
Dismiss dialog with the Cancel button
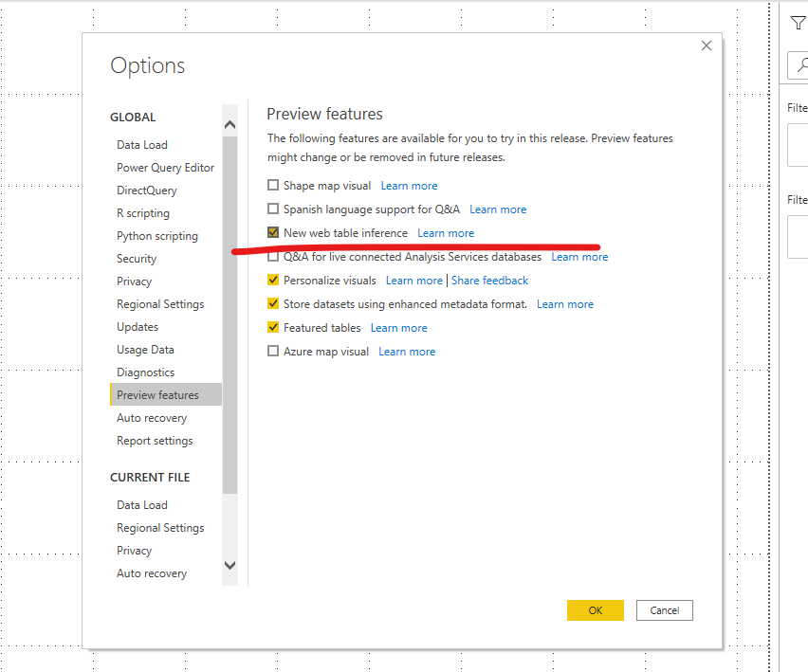(664, 610)
